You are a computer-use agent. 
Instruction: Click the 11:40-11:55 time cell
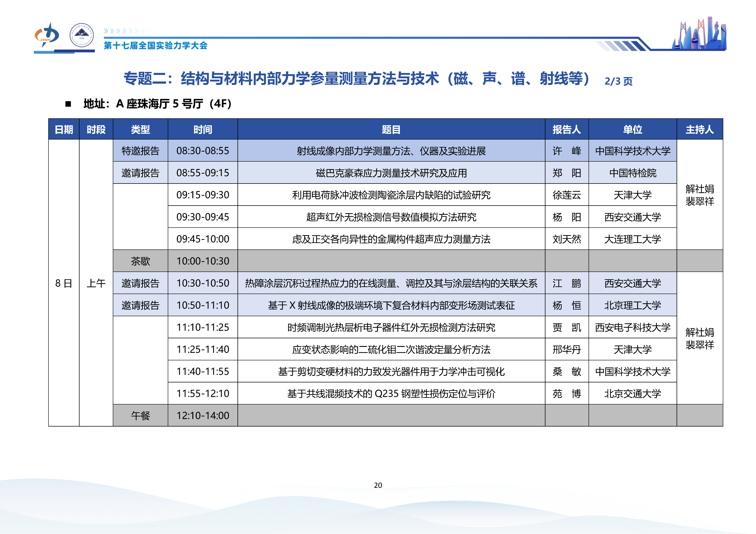tap(203, 371)
